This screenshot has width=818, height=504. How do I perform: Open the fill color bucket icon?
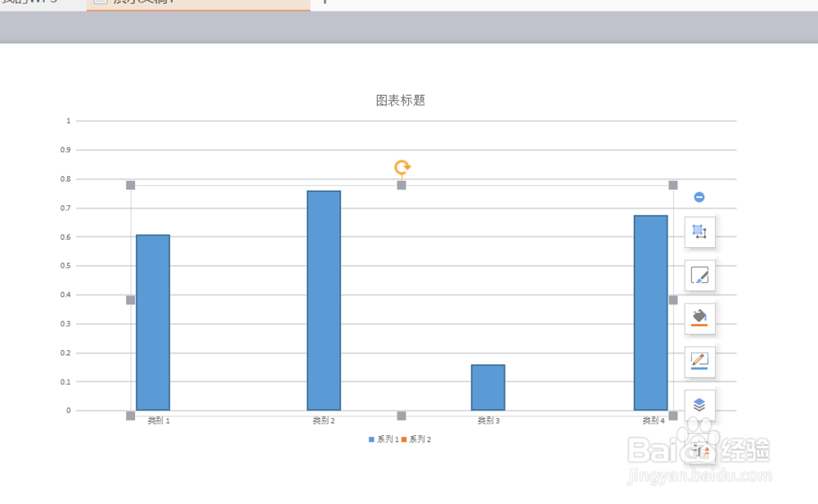click(699, 318)
